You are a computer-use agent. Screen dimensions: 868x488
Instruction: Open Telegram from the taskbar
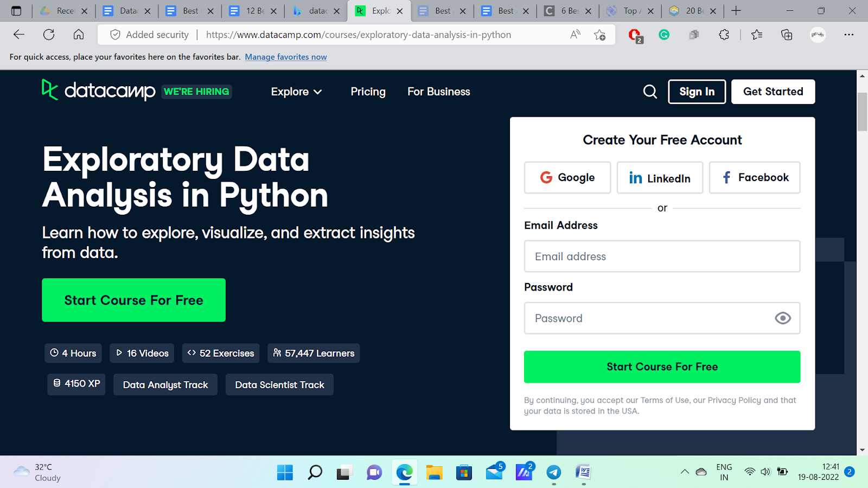click(x=553, y=472)
